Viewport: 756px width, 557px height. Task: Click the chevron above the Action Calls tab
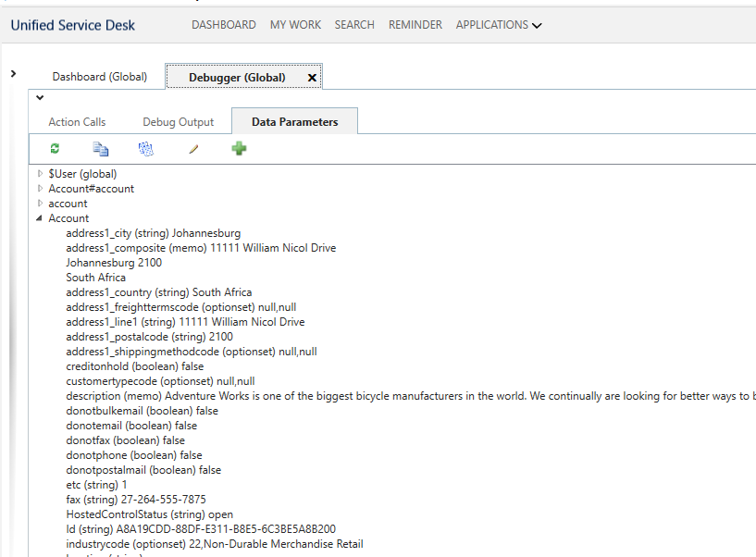[x=40, y=97]
